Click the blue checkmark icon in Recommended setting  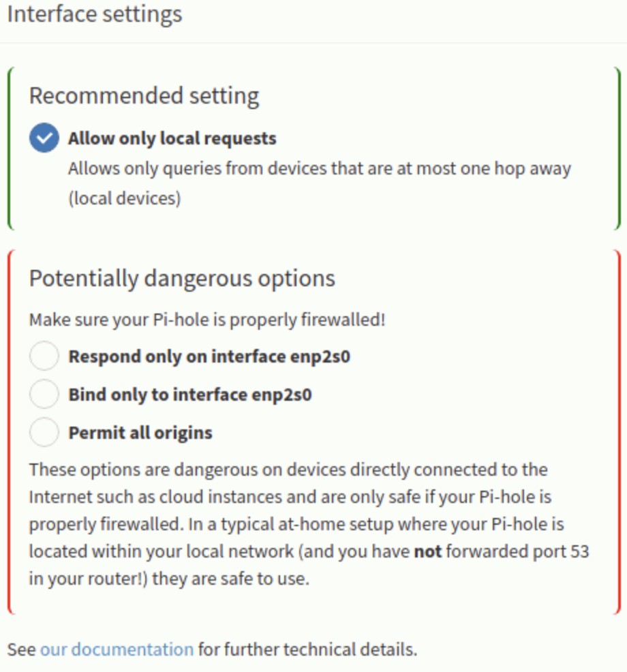point(44,138)
